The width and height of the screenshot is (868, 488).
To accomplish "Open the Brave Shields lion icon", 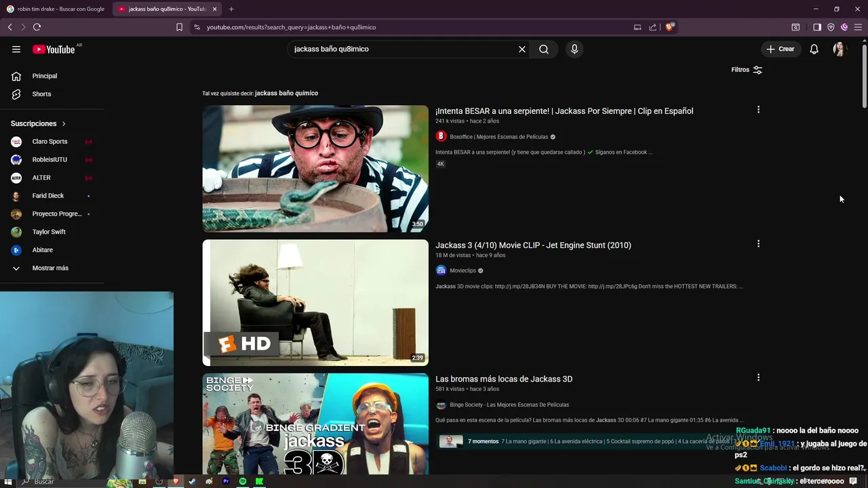I will click(x=669, y=27).
